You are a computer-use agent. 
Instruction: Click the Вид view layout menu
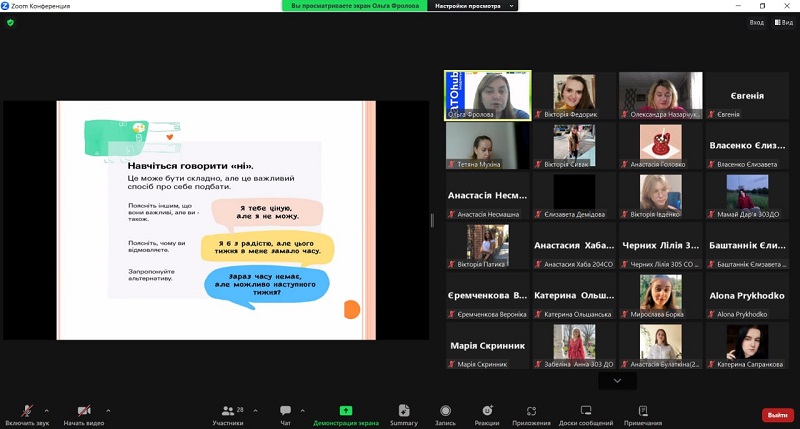pyautogui.click(x=782, y=22)
